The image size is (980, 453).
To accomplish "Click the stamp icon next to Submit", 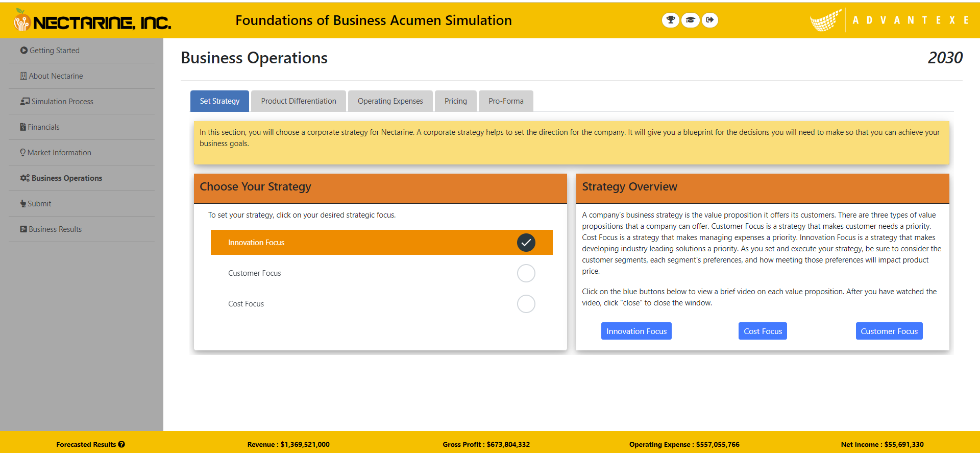I will (23, 203).
